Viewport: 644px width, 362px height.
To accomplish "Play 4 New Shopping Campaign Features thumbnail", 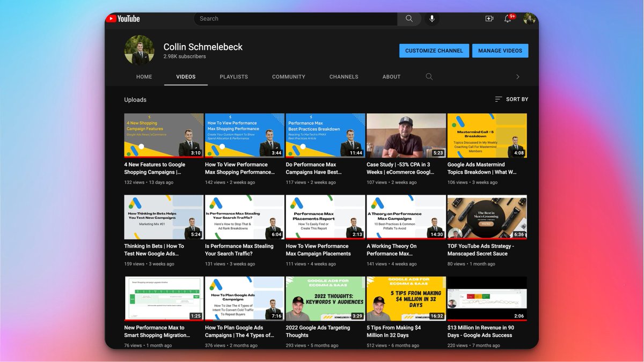I will click(x=164, y=135).
